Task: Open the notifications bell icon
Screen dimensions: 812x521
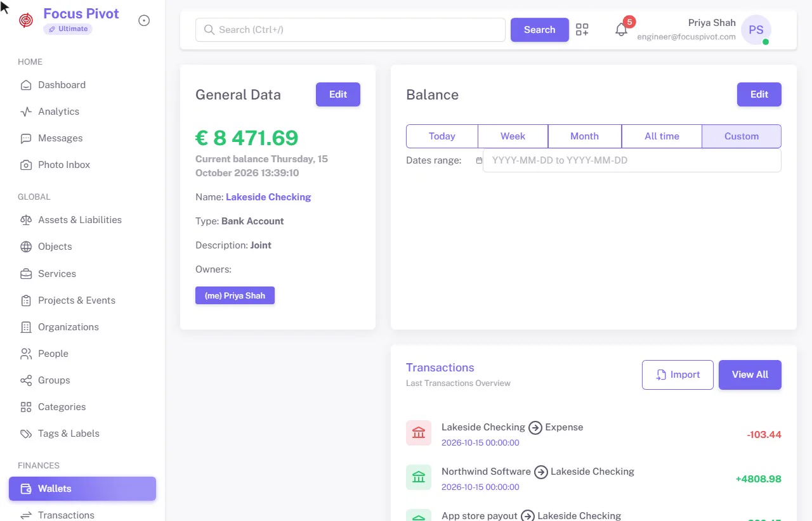Action: coord(622,30)
